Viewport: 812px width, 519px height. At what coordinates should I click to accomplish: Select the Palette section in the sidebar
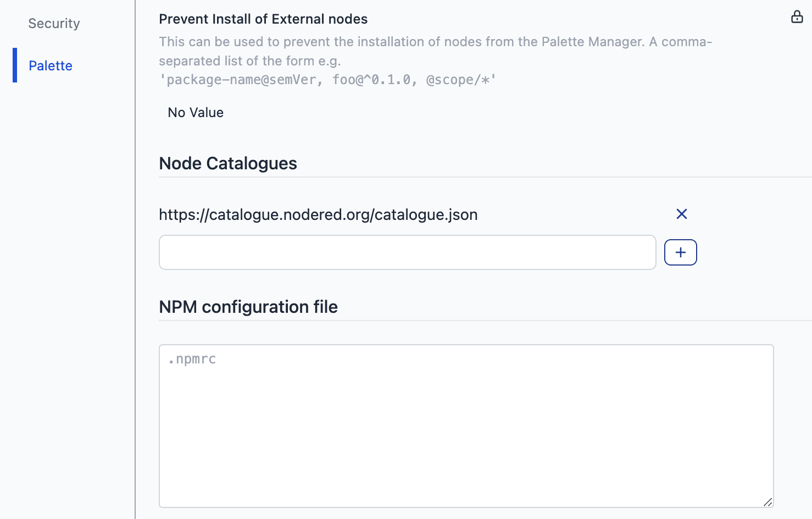point(51,65)
